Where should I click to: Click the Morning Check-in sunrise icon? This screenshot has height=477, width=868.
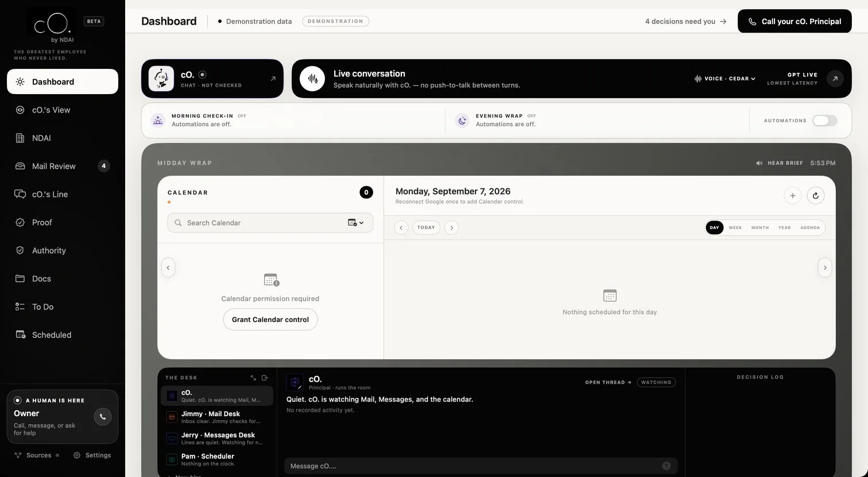[x=158, y=121]
